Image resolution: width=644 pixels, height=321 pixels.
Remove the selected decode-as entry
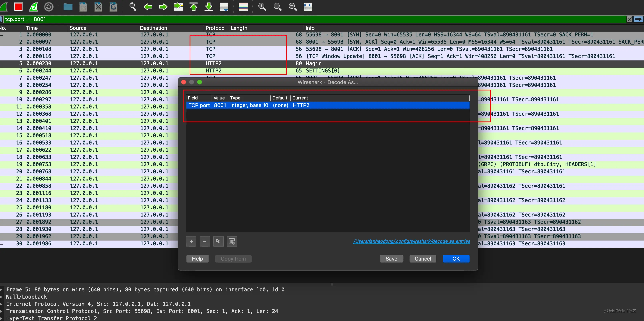(205, 241)
